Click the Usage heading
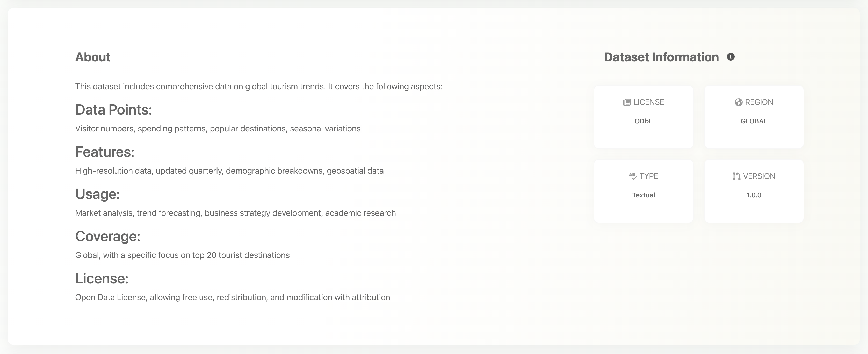Image resolution: width=868 pixels, height=354 pixels. [97, 194]
